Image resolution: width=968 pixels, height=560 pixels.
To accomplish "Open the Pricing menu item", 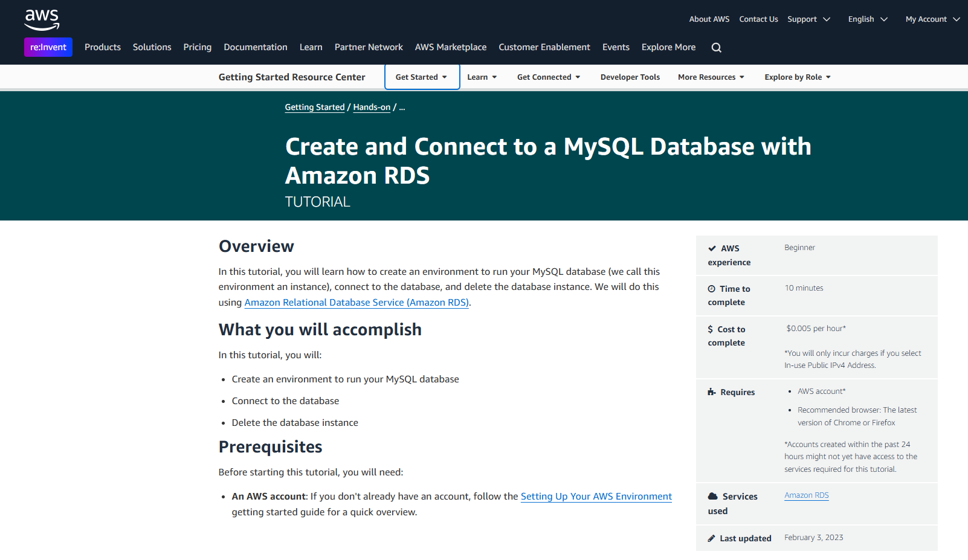I will pyautogui.click(x=198, y=47).
